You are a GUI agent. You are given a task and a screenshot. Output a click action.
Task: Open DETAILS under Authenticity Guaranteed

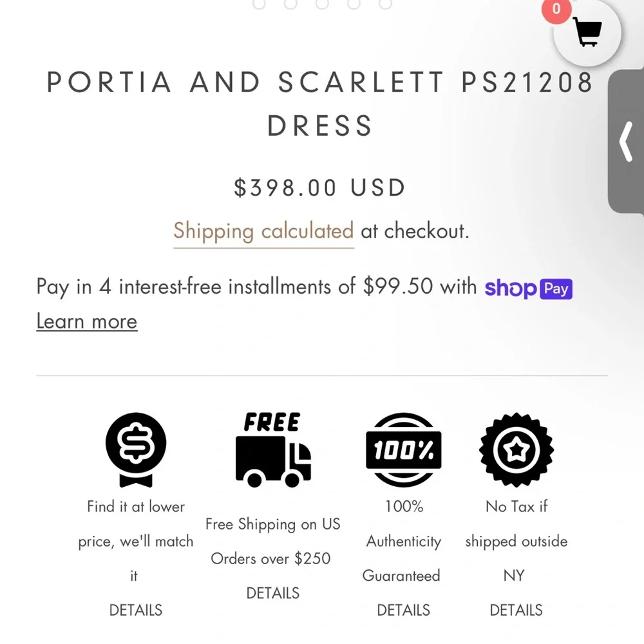pos(404,610)
